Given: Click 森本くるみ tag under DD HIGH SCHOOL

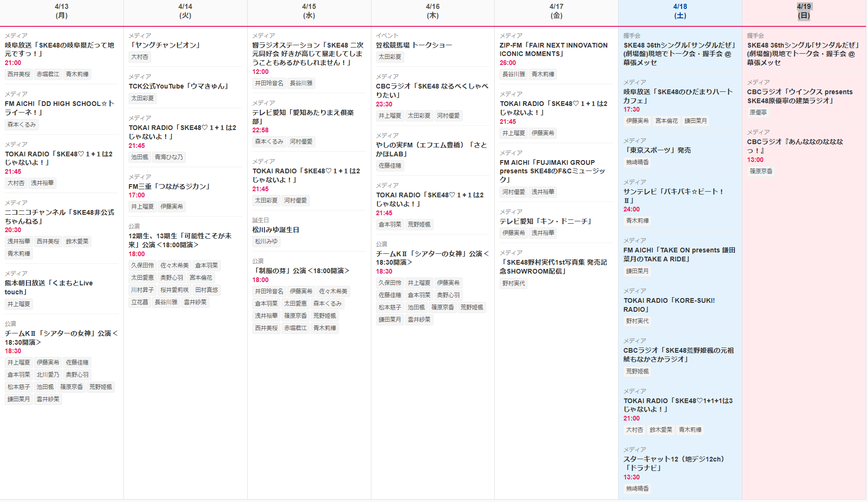Looking at the screenshot, I should tap(22, 125).
